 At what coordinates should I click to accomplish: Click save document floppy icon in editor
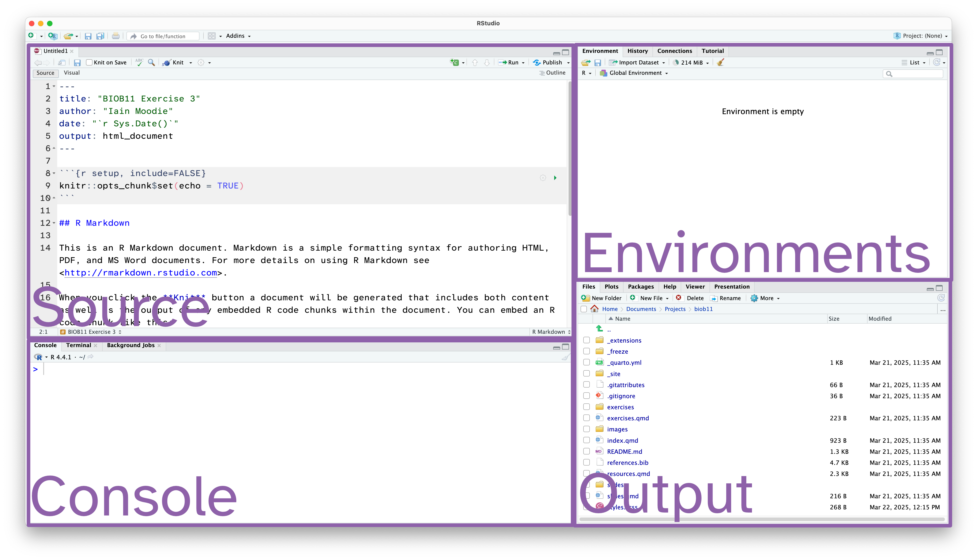[77, 63]
